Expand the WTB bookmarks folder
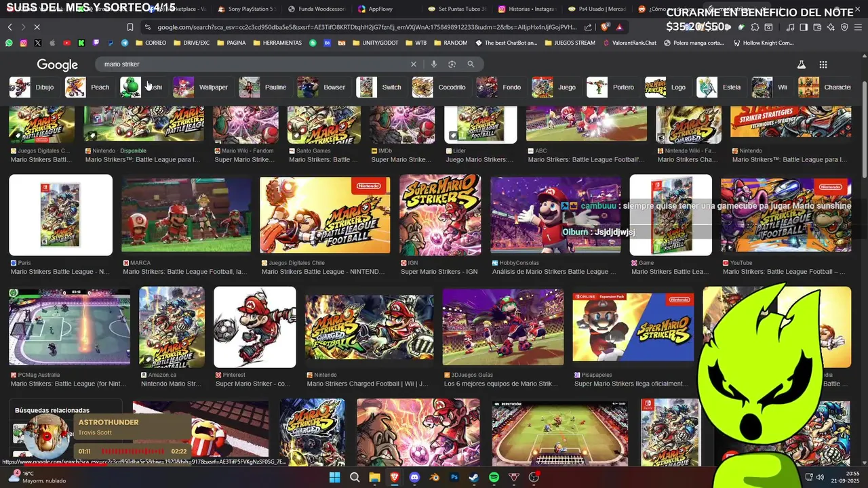Image resolution: width=868 pixels, height=488 pixels. coord(416,43)
